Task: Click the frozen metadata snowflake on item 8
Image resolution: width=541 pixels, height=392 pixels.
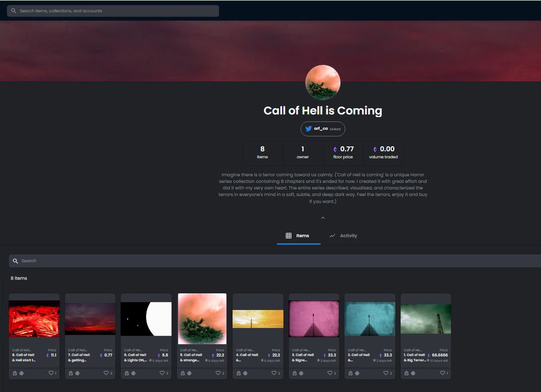Action: pyautogui.click(x=22, y=373)
